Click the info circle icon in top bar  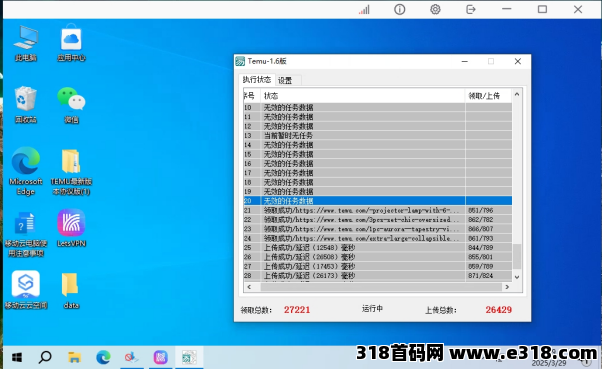[x=400, y=9]
